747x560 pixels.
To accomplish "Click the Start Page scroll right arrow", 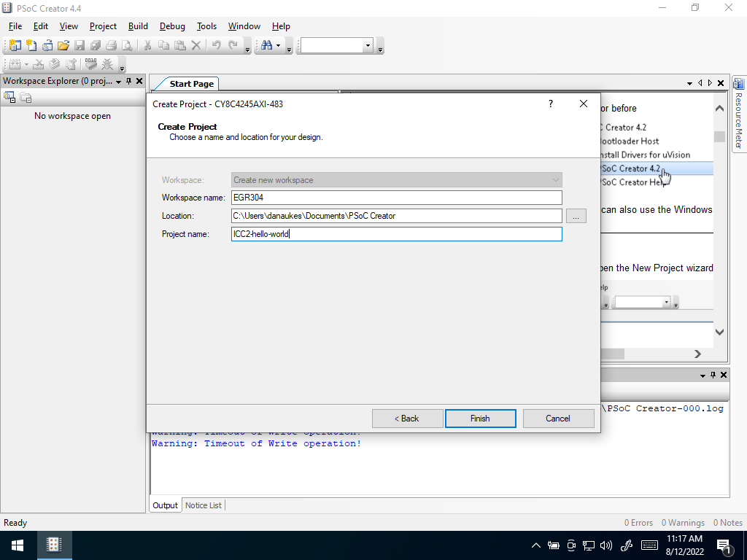I will [x=698, y=354].
